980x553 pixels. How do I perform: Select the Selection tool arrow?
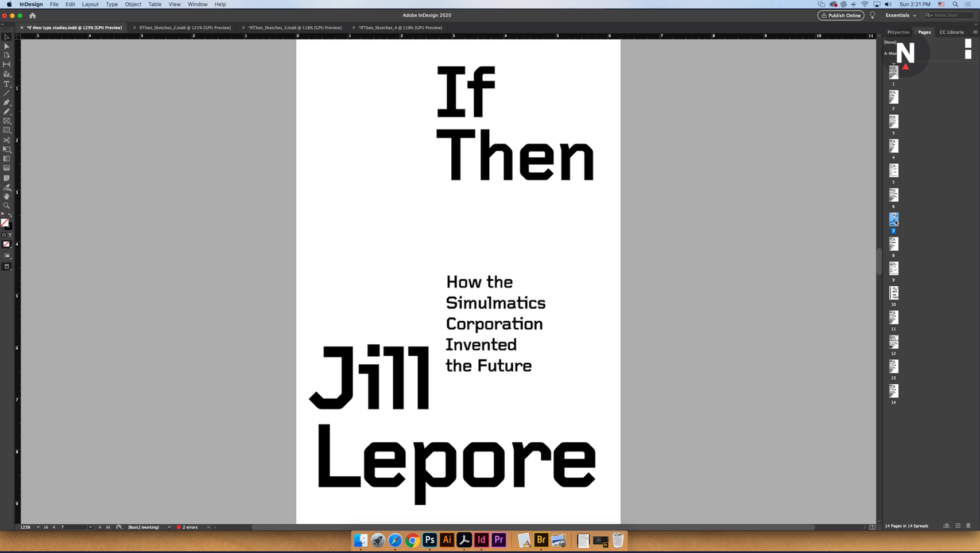(x=7, y=37)
